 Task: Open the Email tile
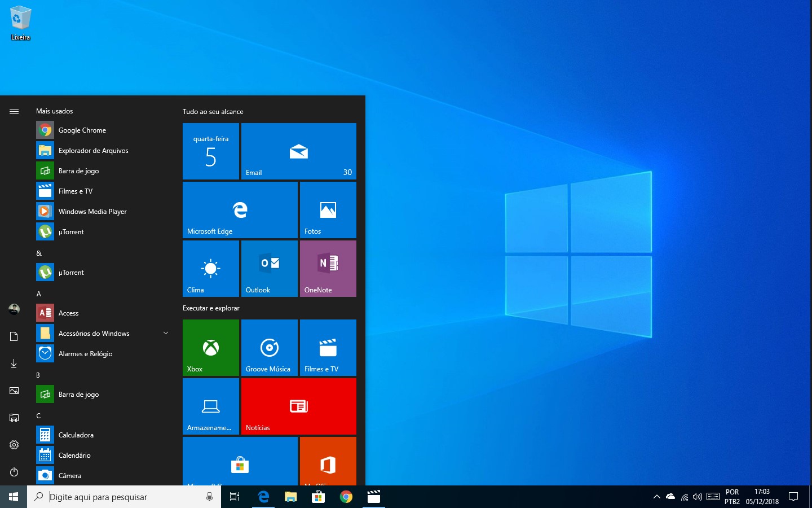point(299,151)
